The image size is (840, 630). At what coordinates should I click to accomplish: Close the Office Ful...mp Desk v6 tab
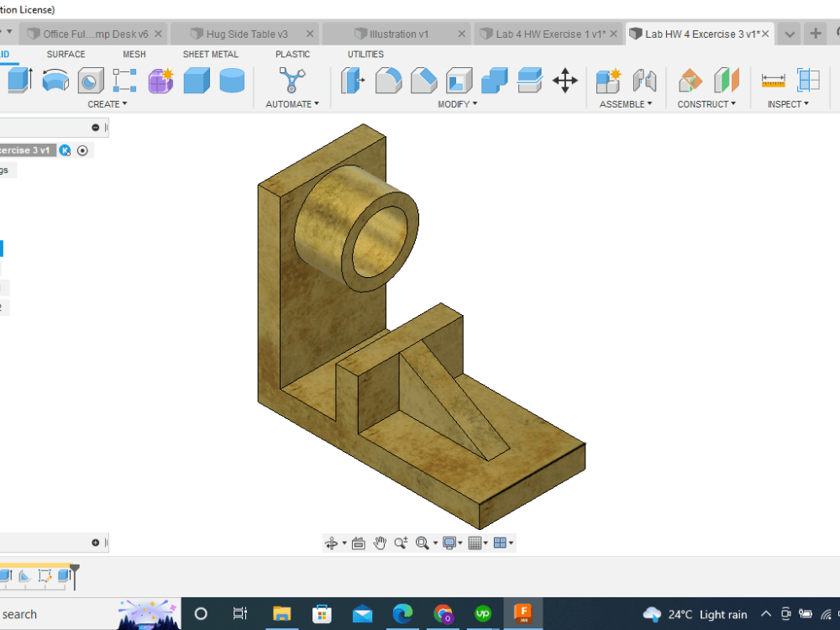coord(158,34)
